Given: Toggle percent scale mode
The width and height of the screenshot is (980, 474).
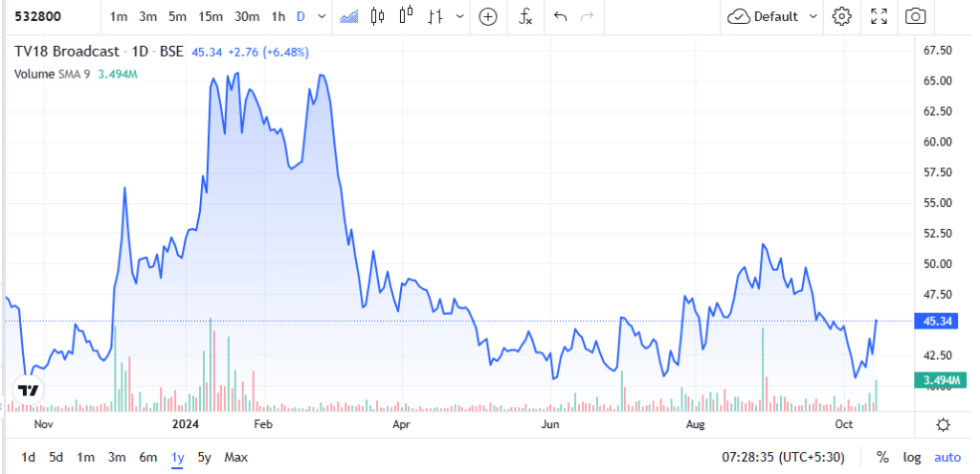Looking at the screenshot, I should 882,458.
